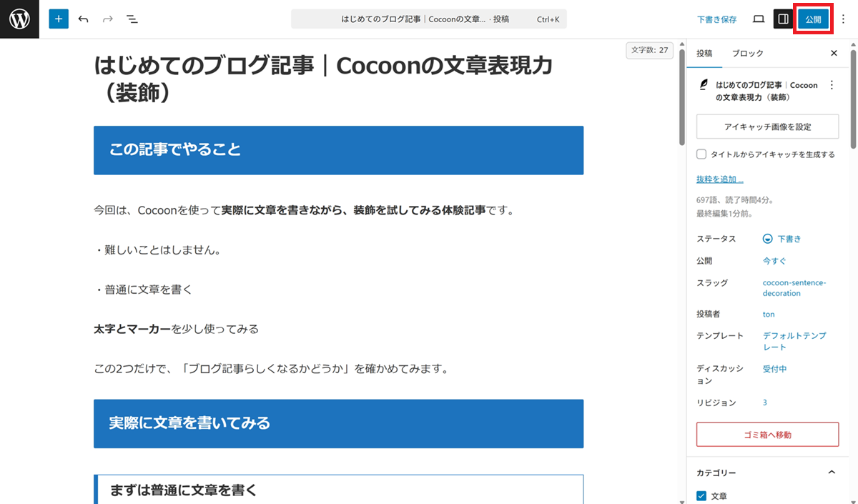Open the document overview list icon
This screenshot has height=504, width=858.
pyautogui.click(x=132, y=19)
